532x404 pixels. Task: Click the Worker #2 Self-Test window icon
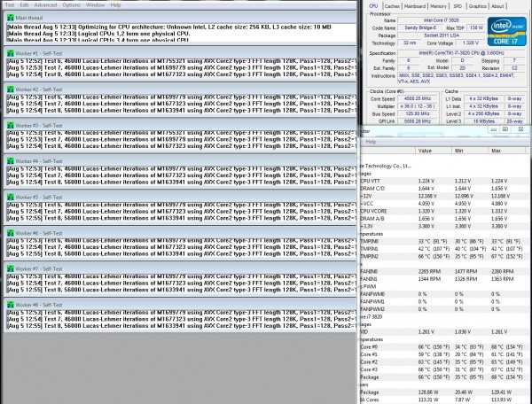tap(11, 89)
